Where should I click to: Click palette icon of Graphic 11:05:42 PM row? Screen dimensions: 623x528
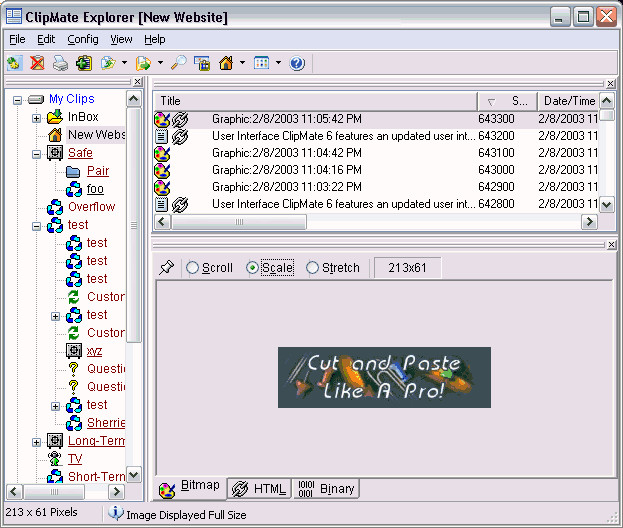coord(162,119)
